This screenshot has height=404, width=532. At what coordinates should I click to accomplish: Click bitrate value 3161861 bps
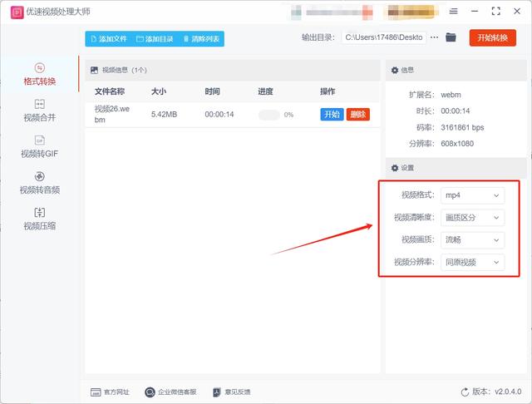(x=462, y=127)
